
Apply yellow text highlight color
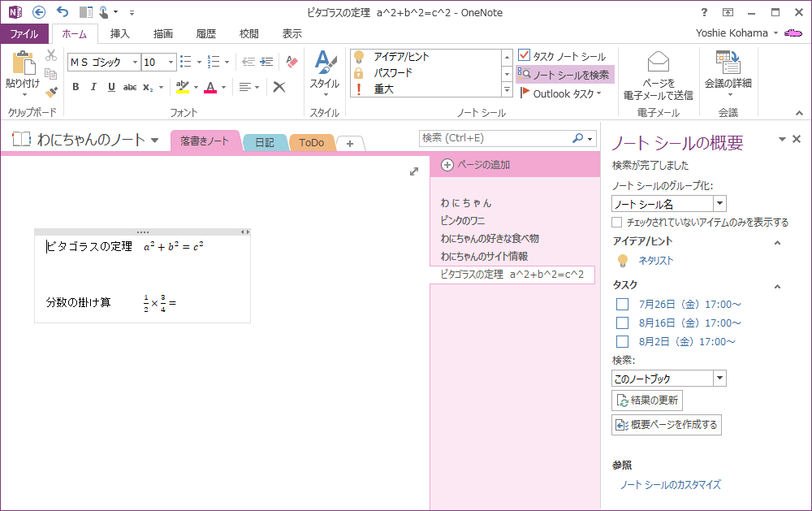[182, 87]
